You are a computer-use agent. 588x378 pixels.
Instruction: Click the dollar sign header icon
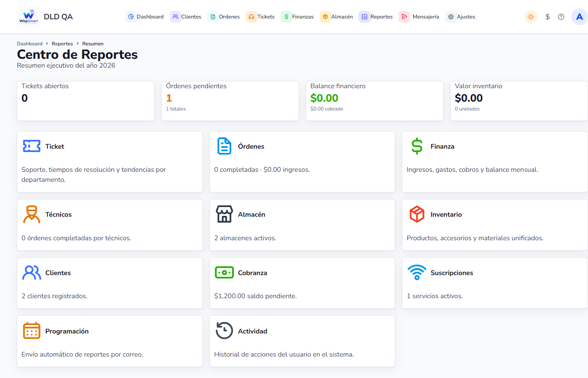click(x=547, y=17)
